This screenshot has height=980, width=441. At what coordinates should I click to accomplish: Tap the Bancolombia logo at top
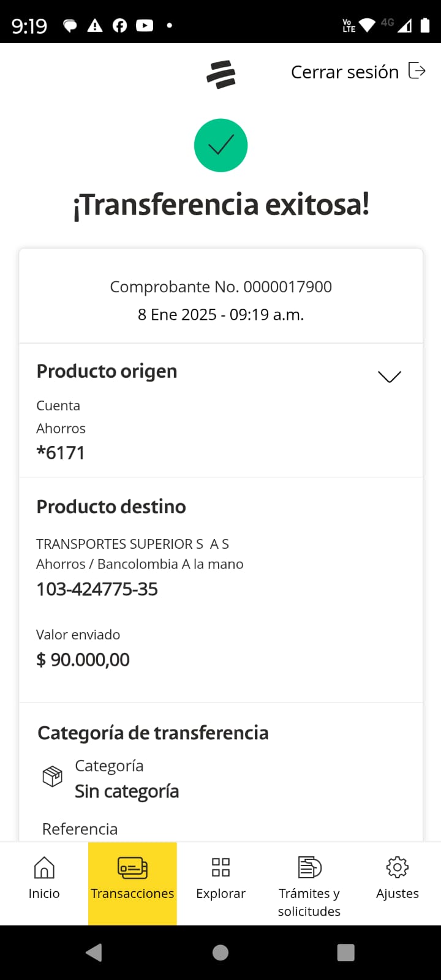(221, 74)
